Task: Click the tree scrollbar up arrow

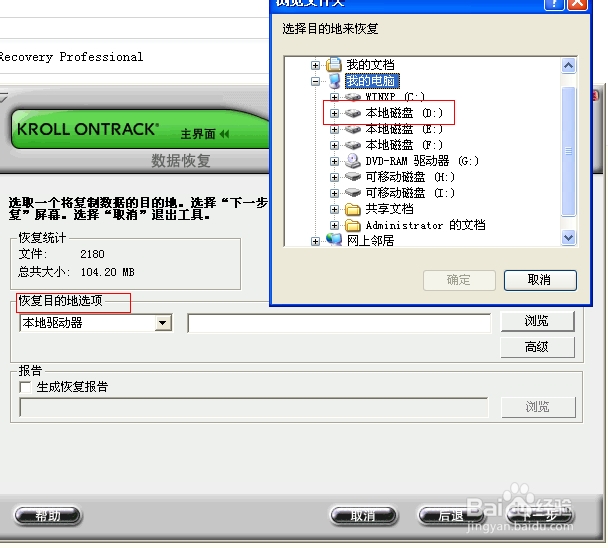Action: click(x=568, y=66)
